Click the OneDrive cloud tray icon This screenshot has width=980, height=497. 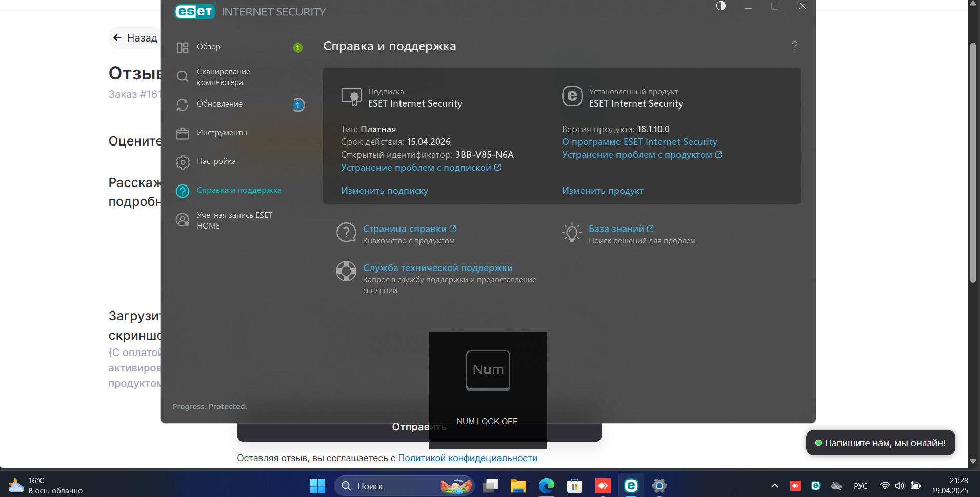(836, 486)
